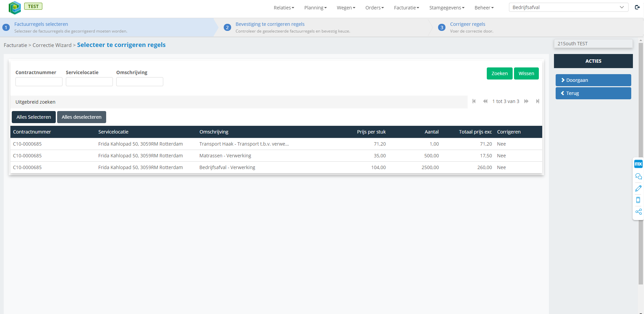Click the green TEST environment badge
The height and width of the screenshot is (314, 644).
click(x=33, y=6)
